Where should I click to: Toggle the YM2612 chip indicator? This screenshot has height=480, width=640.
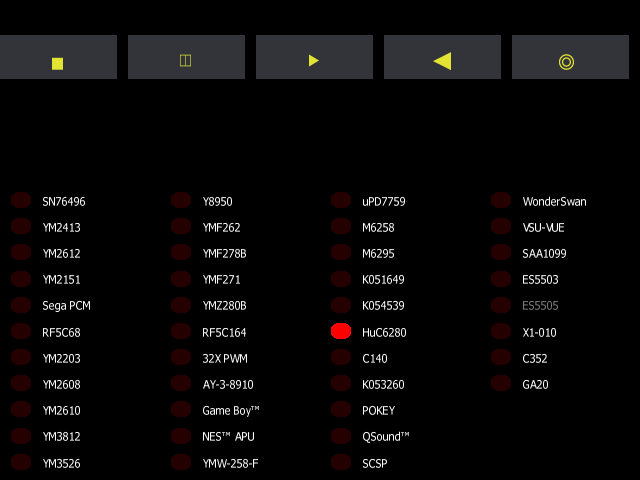[21, 253]
